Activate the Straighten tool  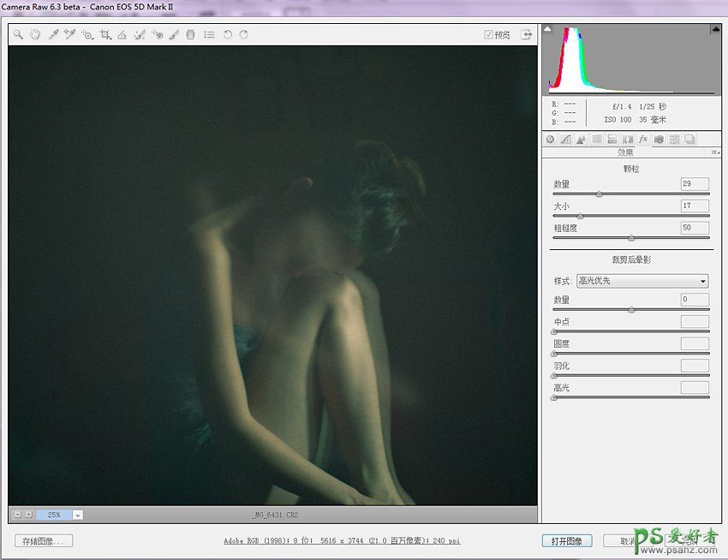[x=122, y=35]
